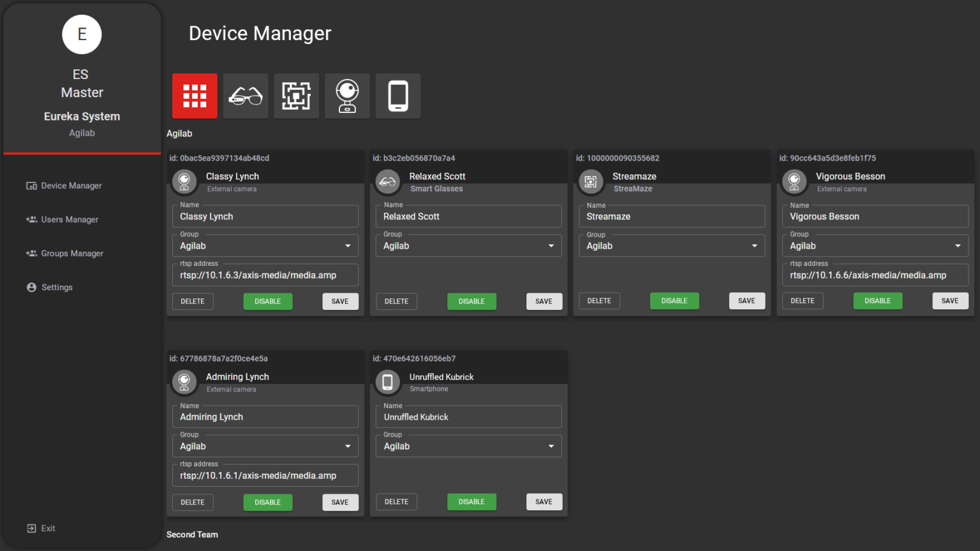Open Group dropdown for Vigorous Besson
This screenshot has height=551, width=980.
[875, 246]
